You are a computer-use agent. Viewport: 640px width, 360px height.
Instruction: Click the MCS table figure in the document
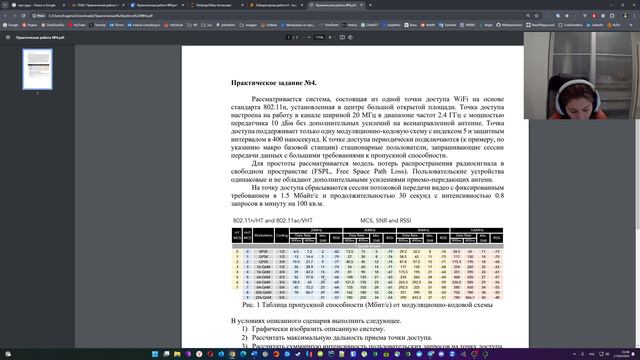click(x=367, y=263)
